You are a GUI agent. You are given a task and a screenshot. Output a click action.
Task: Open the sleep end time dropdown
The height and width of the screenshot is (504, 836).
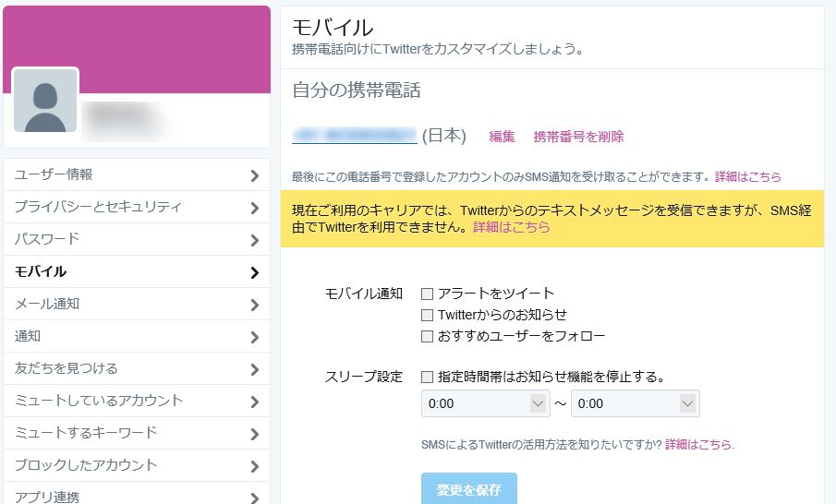pyautogui.click(x=635, y=403)
